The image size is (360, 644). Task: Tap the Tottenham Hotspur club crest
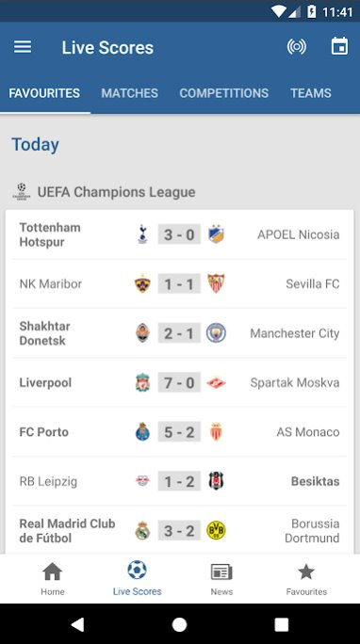point(142,234)
